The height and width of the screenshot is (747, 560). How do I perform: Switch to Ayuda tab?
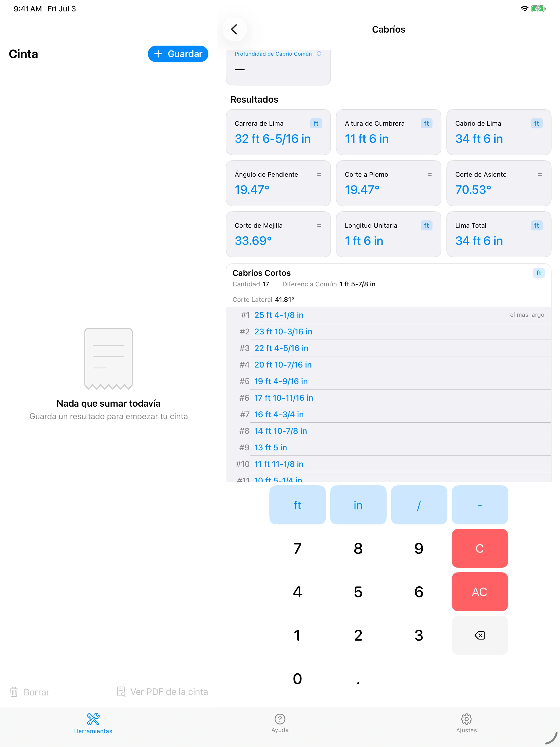(280, 724)
